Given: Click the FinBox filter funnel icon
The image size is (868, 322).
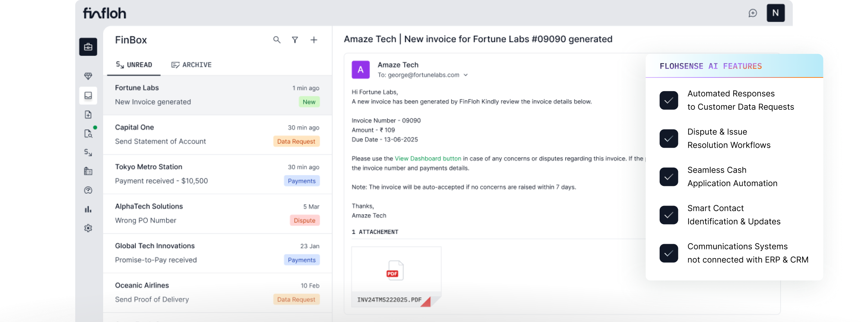Looking at the screenshot, I should point(295,40).
